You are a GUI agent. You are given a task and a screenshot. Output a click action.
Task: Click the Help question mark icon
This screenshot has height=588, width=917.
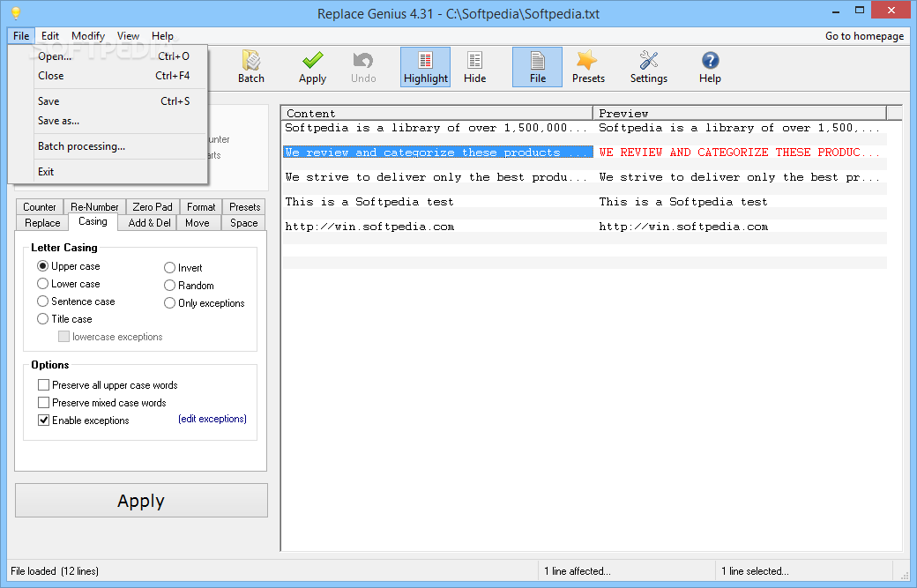click(x=710, y=67)
